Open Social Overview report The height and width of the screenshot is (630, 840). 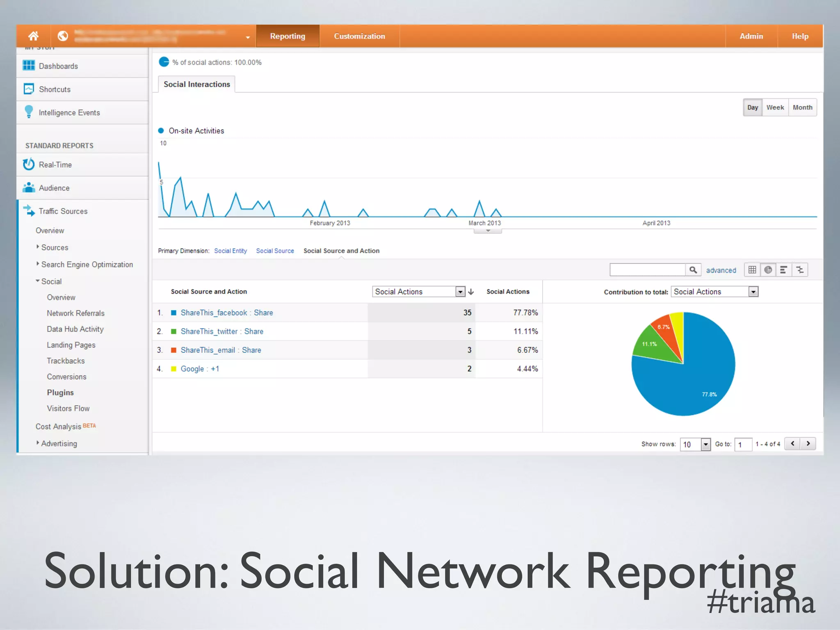click(x=61, y=297)
